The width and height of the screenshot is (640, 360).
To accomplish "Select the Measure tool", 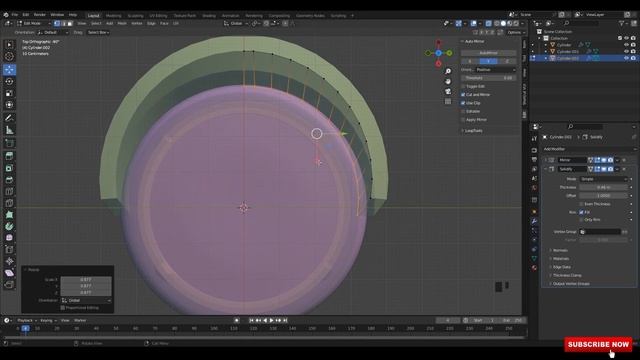I will (x=9, y=130).
